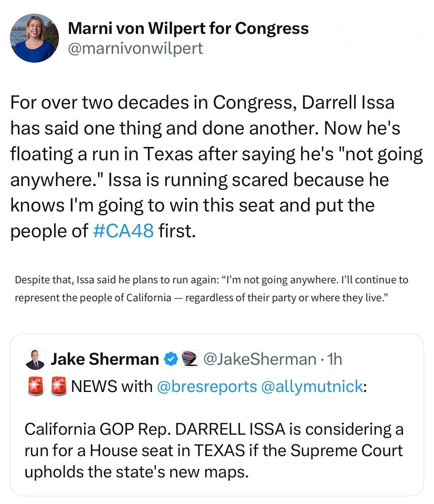Click the "I'm not going anywhere" quote line
434x504 pixels.
[x=211, y=280]
